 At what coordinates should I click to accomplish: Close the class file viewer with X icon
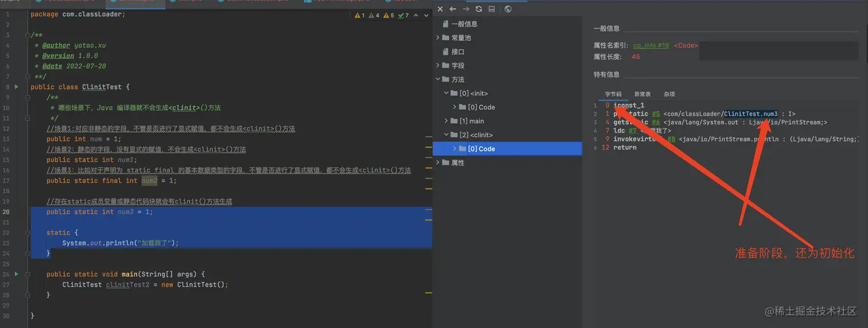click(440, 9)
